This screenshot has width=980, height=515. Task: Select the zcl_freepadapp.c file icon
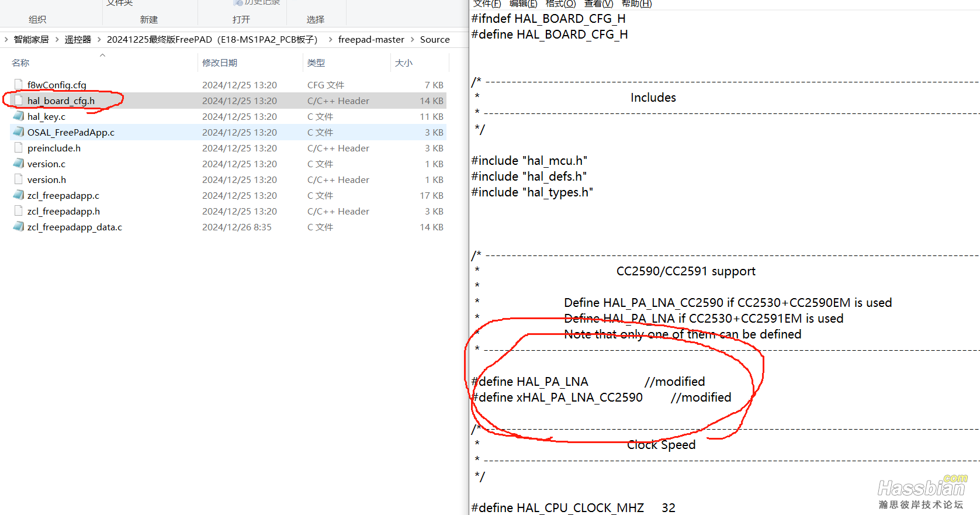[18, 195]
